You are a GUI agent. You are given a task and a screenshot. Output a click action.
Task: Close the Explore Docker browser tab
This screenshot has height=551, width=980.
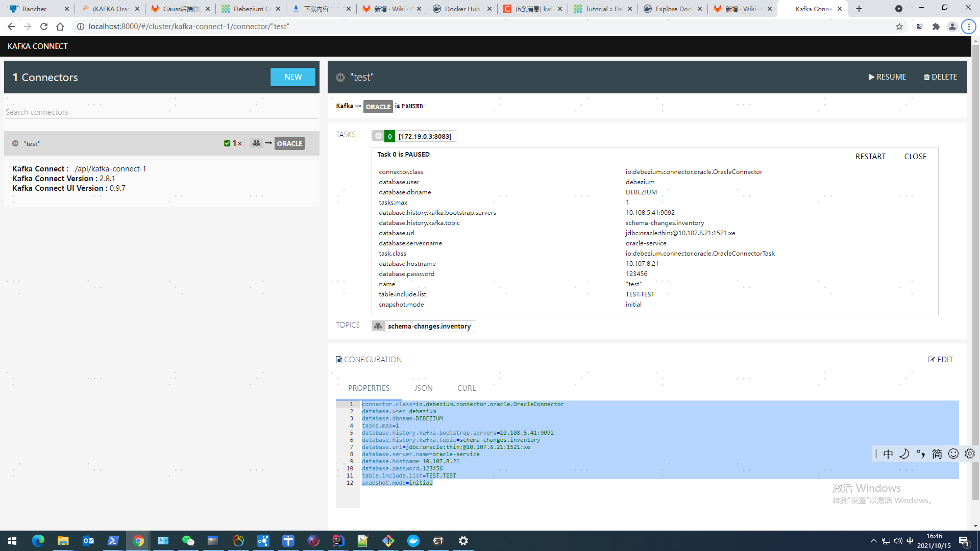(699, 9)
